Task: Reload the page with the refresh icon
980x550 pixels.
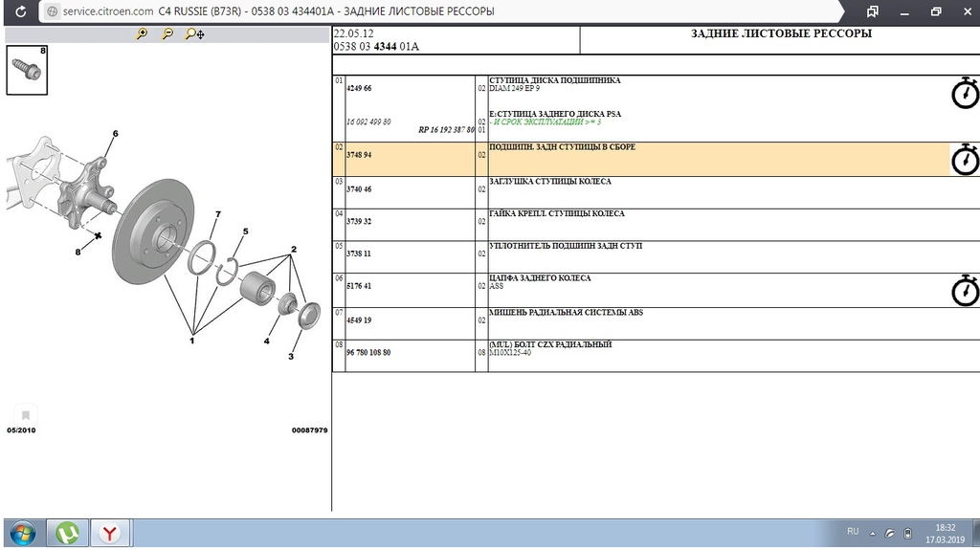Action: point(21,11)
